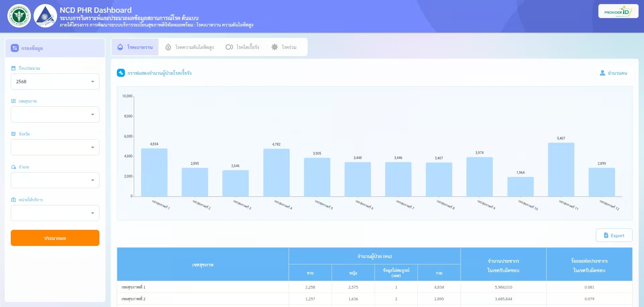The width and height of the screenshot is (644, 307).
Task: Select the โรคเบาหวาน disease icon
Action: pyautogui.click(x=120, y=47)
